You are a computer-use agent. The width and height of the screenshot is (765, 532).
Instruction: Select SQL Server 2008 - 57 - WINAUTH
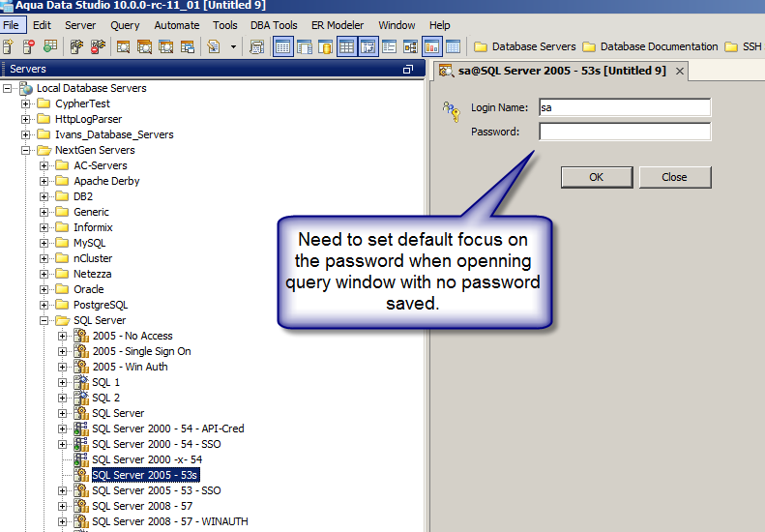point(170,521)
